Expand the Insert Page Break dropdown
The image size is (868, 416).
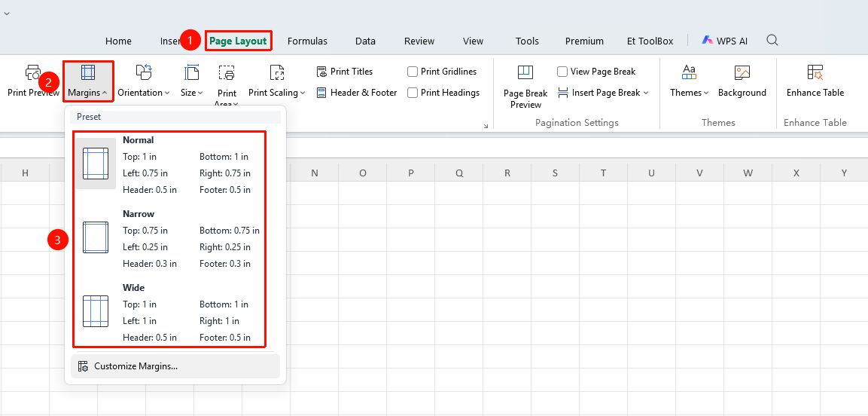pyautogui.click(x=603, y=93)
